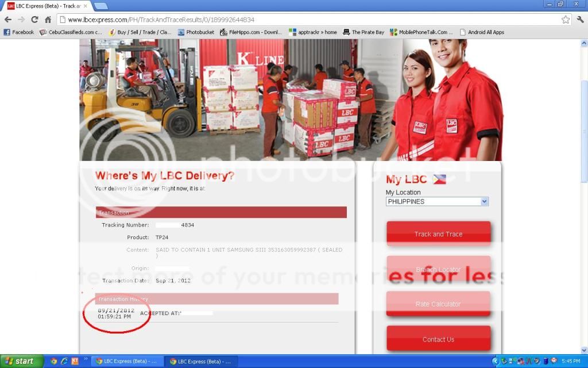The image size is (588, 368).
Task: Open the Chrome wrench settings menu
Action: click(580, 20)
